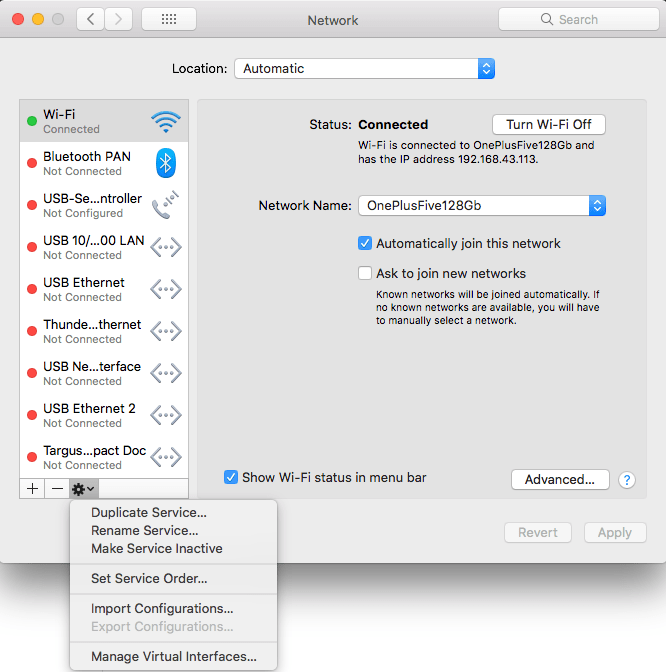Toggle Show Wi-Fi status in menu bar

click(231, 478)
